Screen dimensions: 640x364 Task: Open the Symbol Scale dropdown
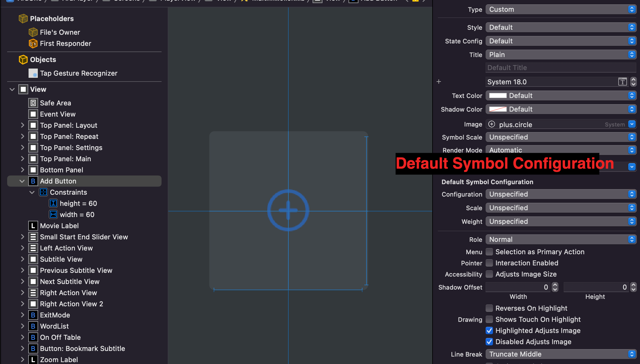561,137
